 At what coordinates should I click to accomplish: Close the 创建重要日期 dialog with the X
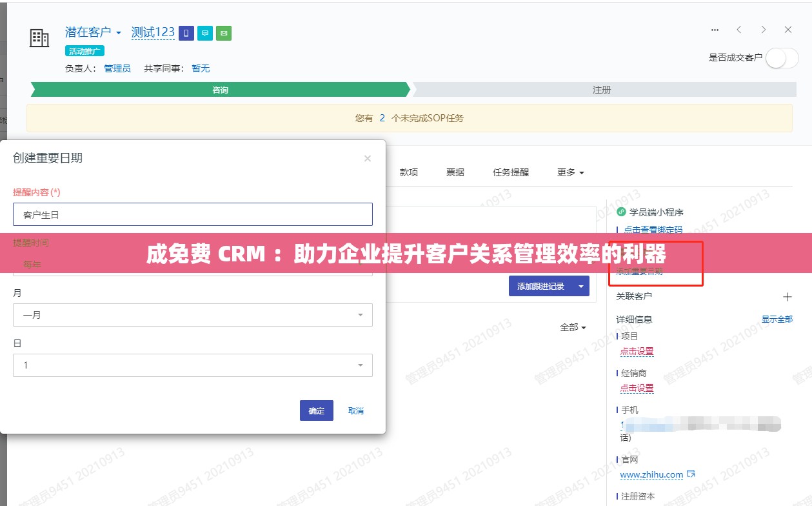(x=367, y=158)
